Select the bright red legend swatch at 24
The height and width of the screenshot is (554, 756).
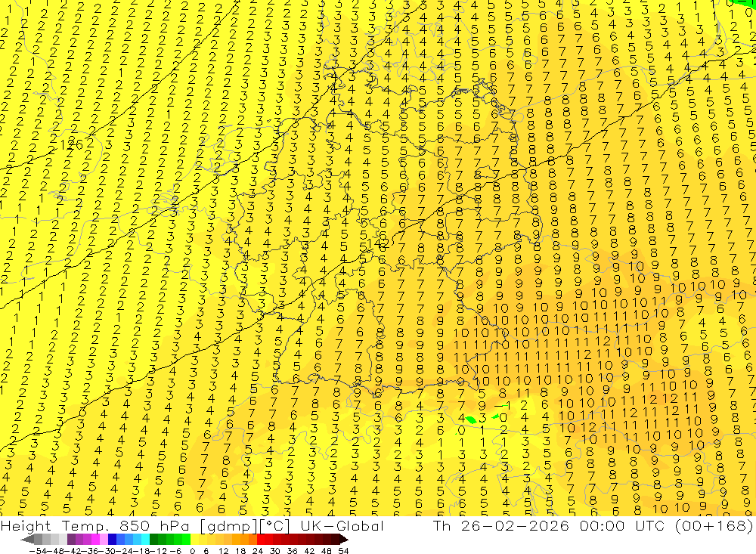261,540
